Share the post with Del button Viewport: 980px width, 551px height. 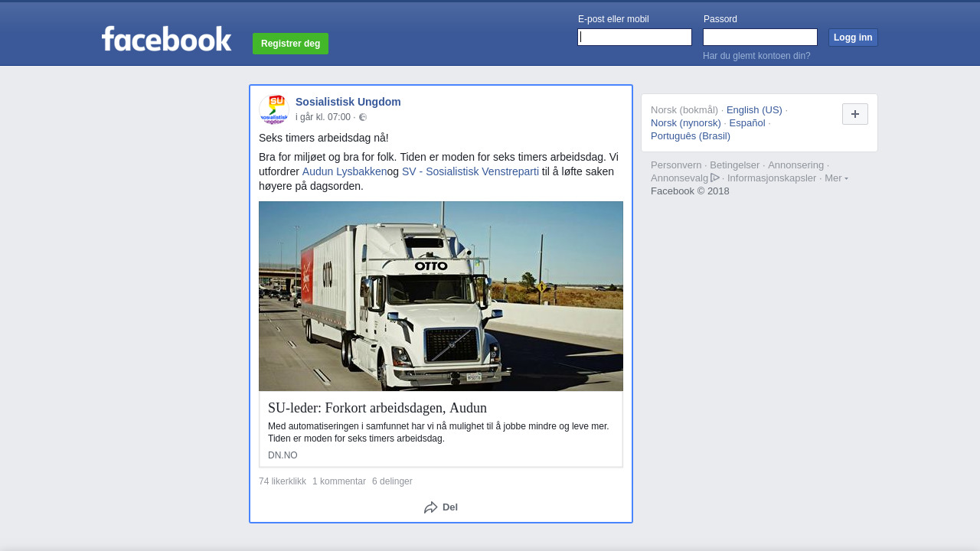tap(441, 507)
